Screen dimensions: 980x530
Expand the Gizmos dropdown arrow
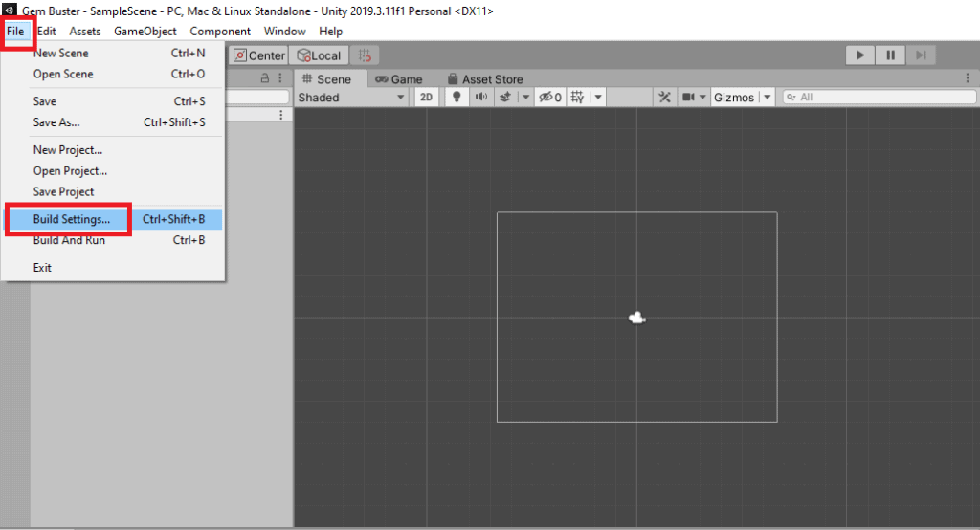coord(767,97)
